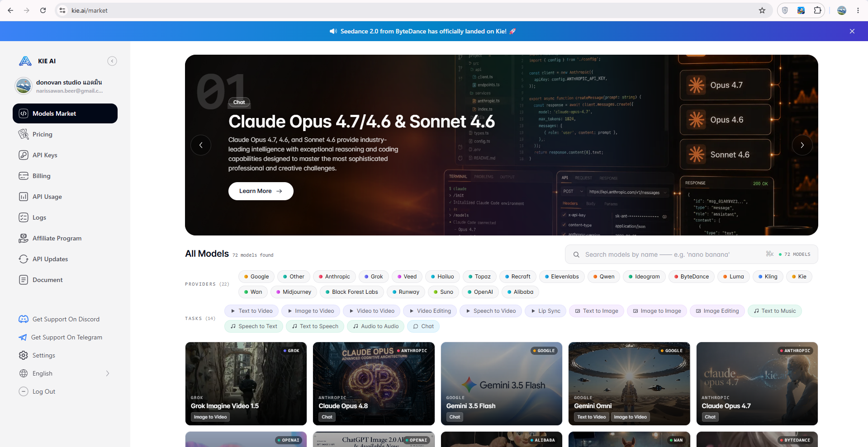Click the Learn More button

261,191
